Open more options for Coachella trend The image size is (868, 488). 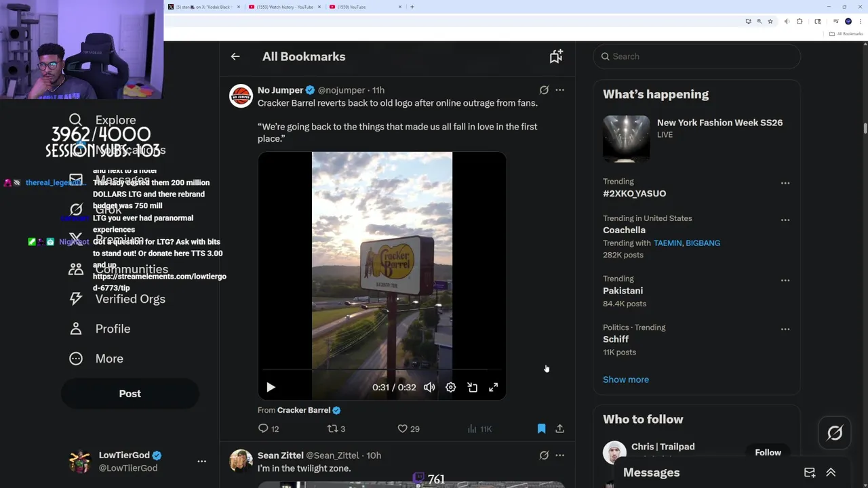[785, 220]
